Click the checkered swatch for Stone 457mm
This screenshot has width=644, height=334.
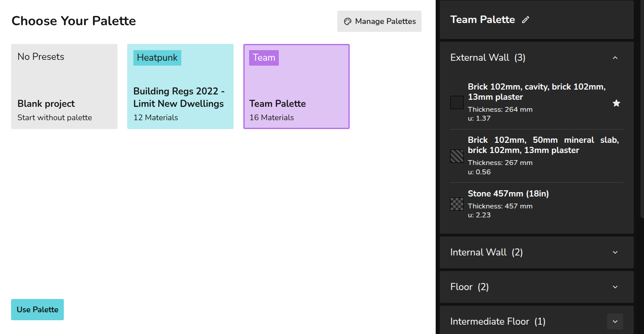[457, 204]
